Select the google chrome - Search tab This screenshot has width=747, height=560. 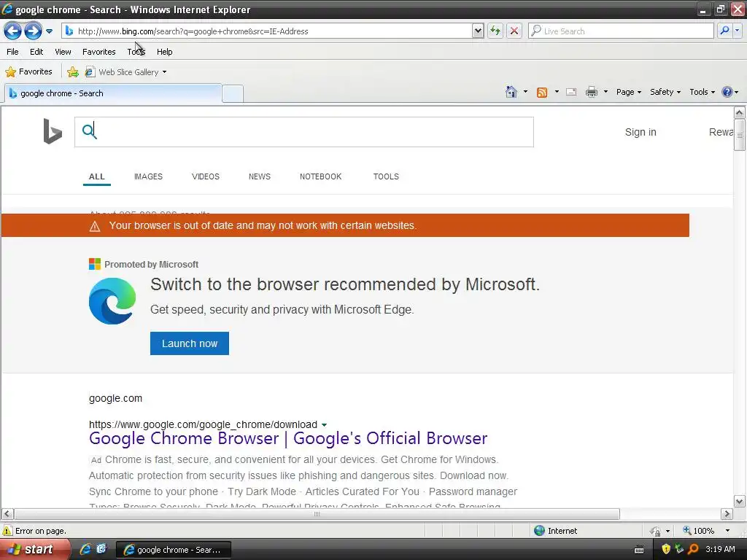point(113,93)
